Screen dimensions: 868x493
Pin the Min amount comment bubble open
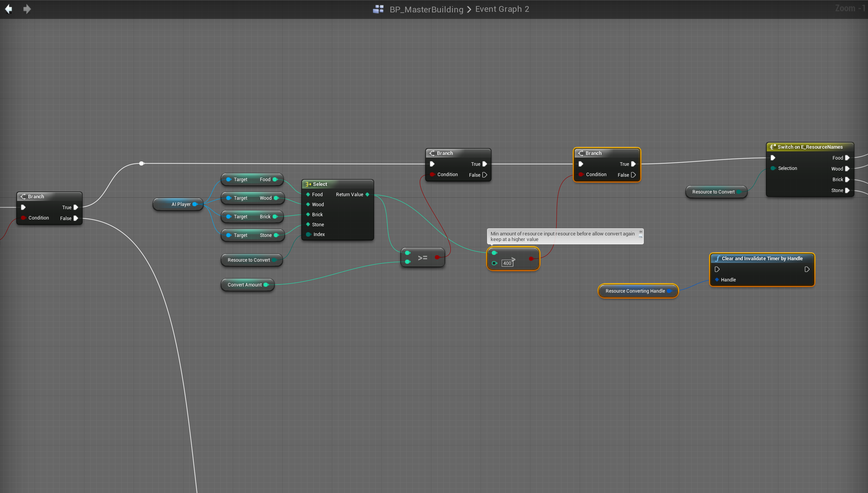(641, 232)
